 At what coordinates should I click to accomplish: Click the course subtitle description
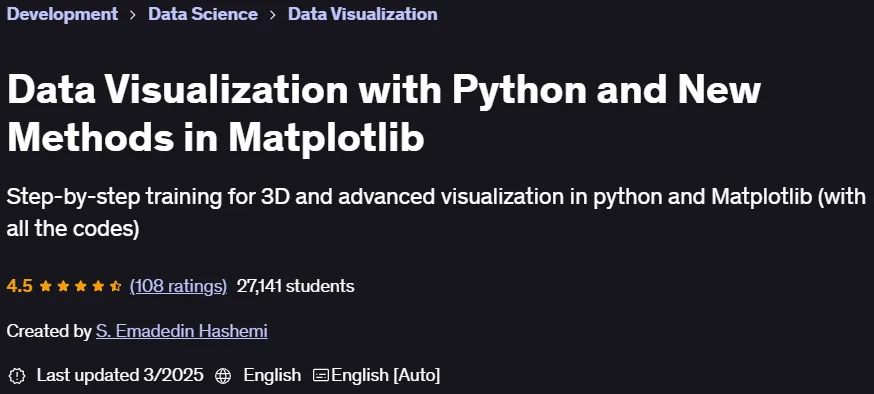436,212
